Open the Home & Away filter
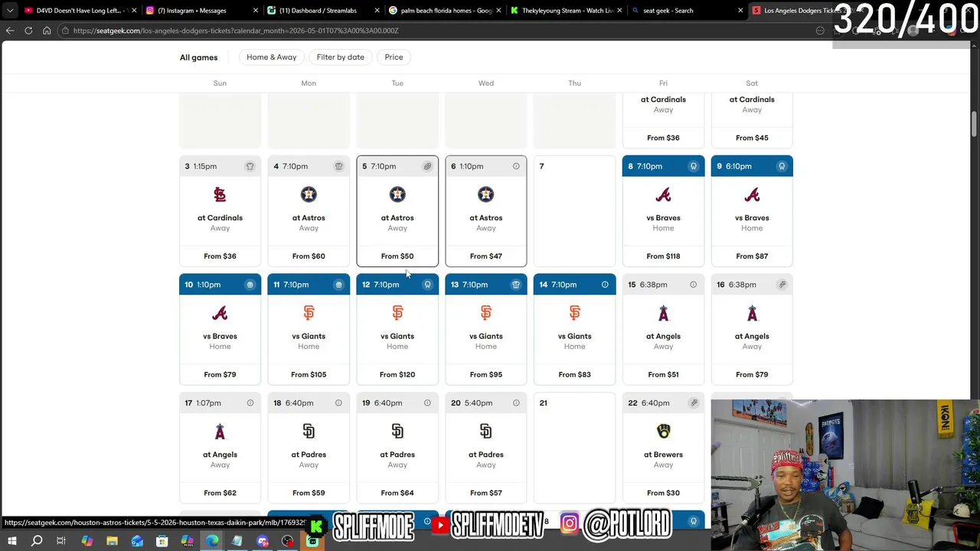 271,57
